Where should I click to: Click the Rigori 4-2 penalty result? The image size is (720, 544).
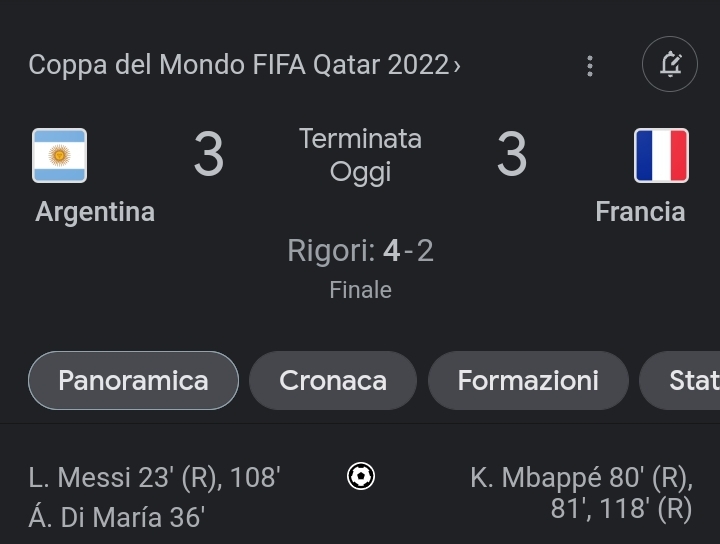coord(360,251)
